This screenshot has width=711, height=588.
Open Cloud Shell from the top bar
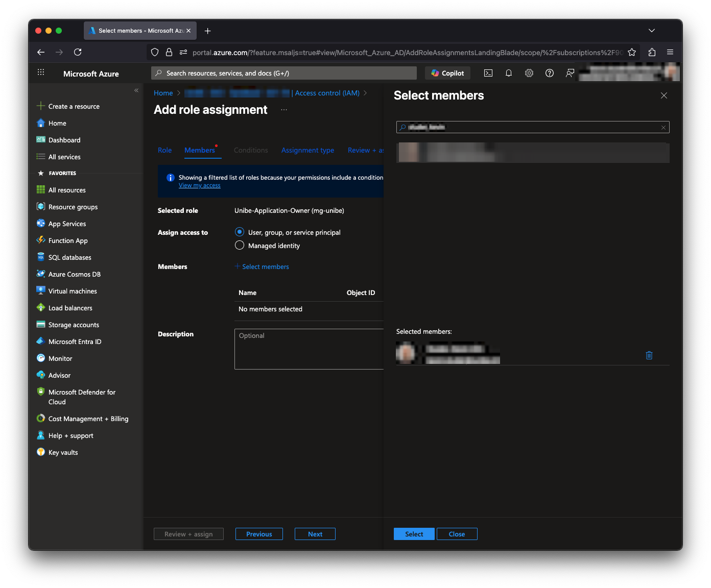[488, 73]
